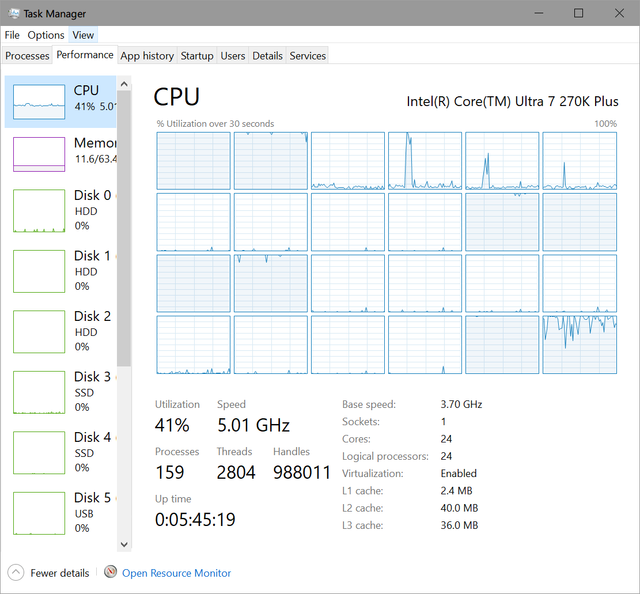Screen dimensions: 640x594
Task: Click the 988011 handles count
Action: click(302, 472)
